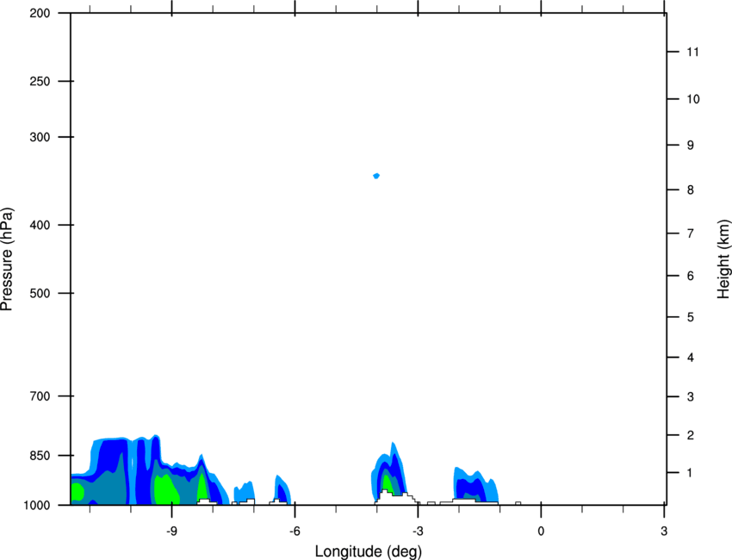
Task: Click the -3 longitude tick label
Action: (418, 532)
